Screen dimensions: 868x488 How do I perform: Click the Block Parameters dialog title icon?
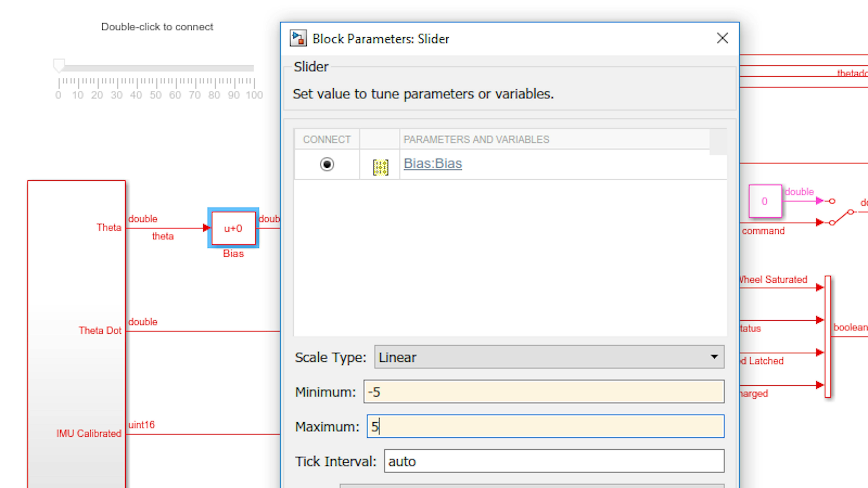298,38
